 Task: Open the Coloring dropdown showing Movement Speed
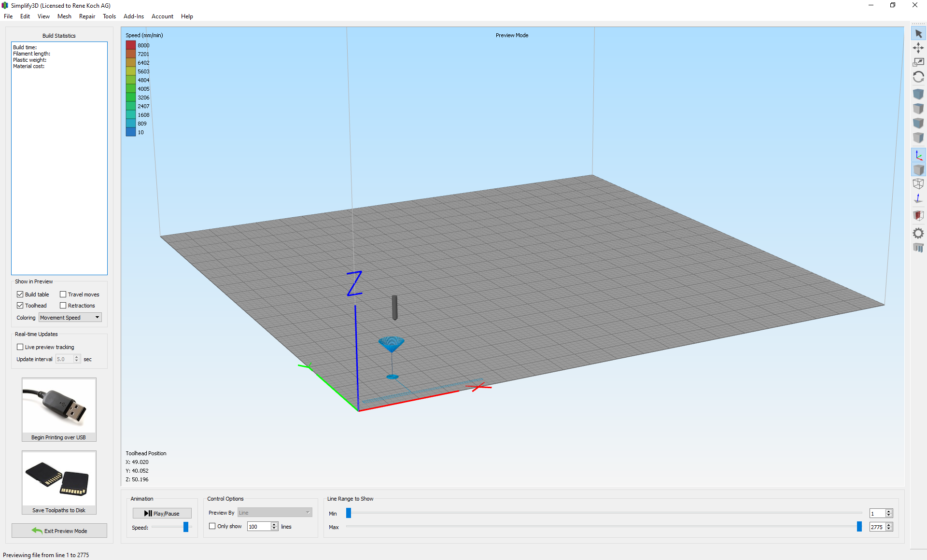[70, 317]
